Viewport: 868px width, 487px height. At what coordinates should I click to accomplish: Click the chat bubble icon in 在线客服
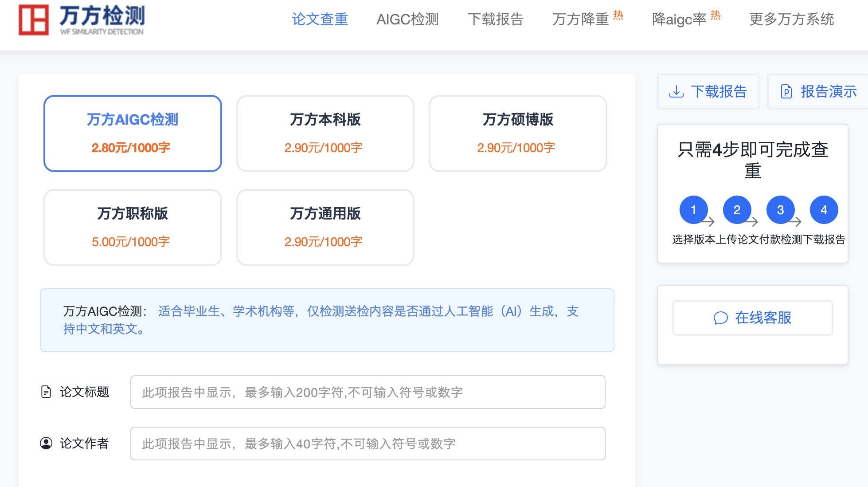click(x=720, y=318)
